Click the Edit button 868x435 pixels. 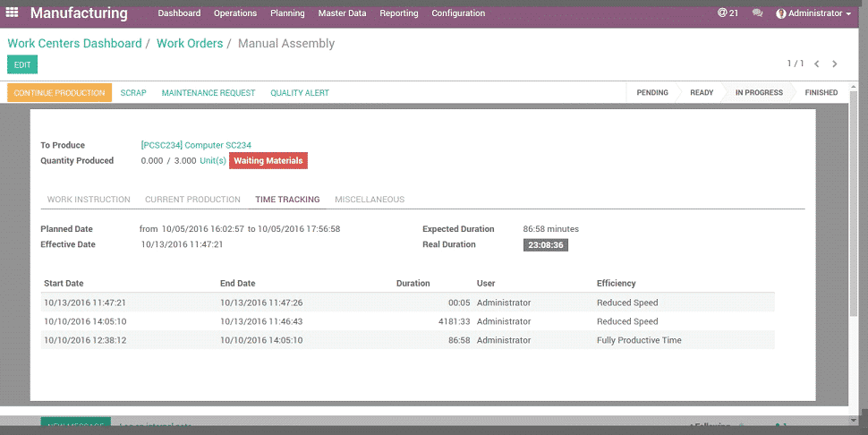22,64
